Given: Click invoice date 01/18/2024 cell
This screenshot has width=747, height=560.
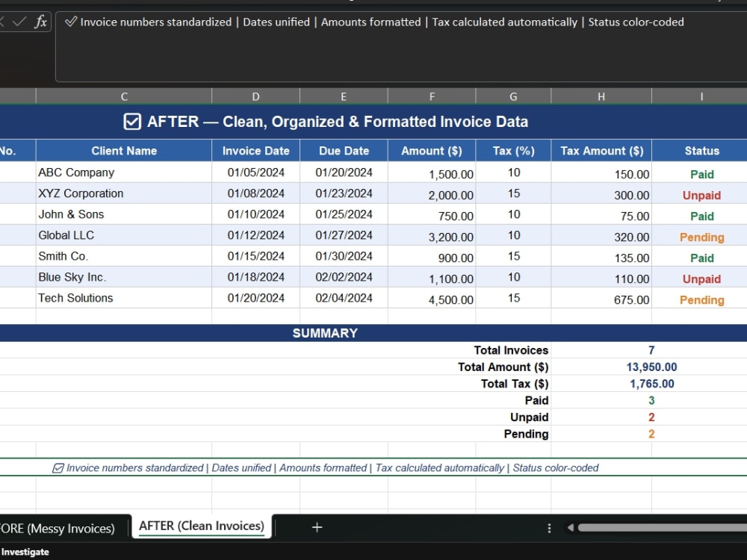Looking at the screenshot, I should [255, 277].
